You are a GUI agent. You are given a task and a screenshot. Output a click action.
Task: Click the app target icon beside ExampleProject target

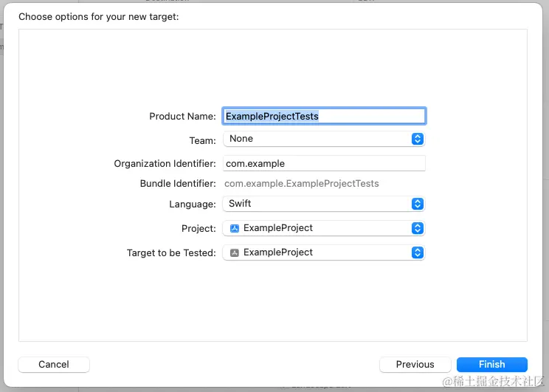pyautogui.click(x=234, y=252)
